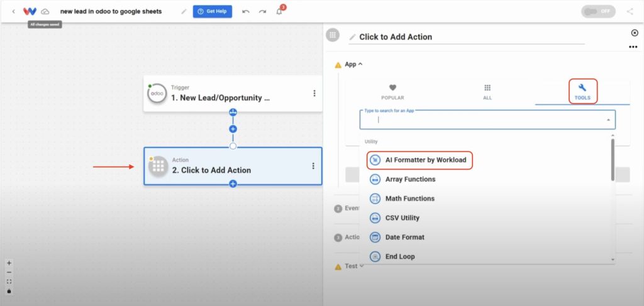Image resolution: width=644 pixels, height=306 pixels.
Task: Edit workflow name with pencil icon
Action: (184, 11)
